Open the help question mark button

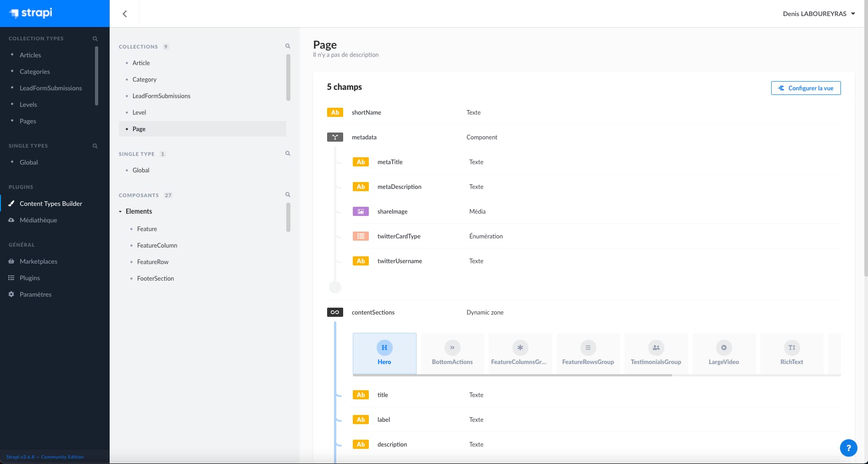[x=848, y=448]
